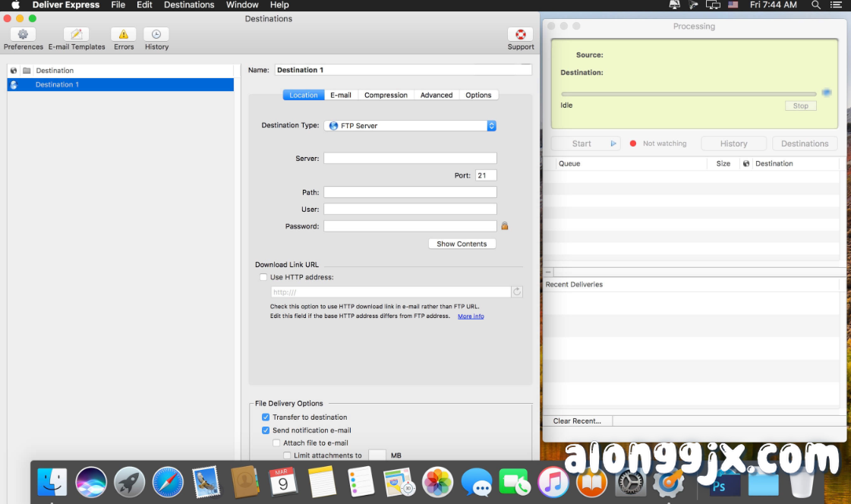Screen dimensions: 851x504
Task: Click the padlock icon beside the Password field
Action: coord(505,225)
